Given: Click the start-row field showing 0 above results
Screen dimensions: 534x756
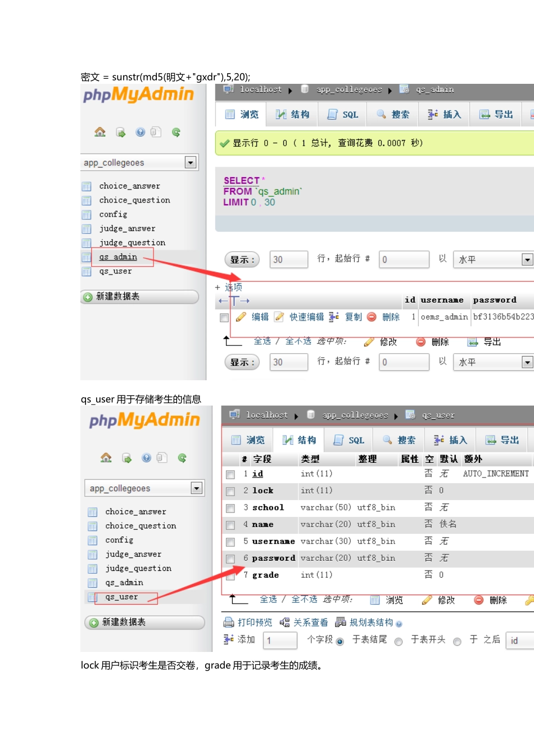Looking at the screenshot, I should 404,259.
